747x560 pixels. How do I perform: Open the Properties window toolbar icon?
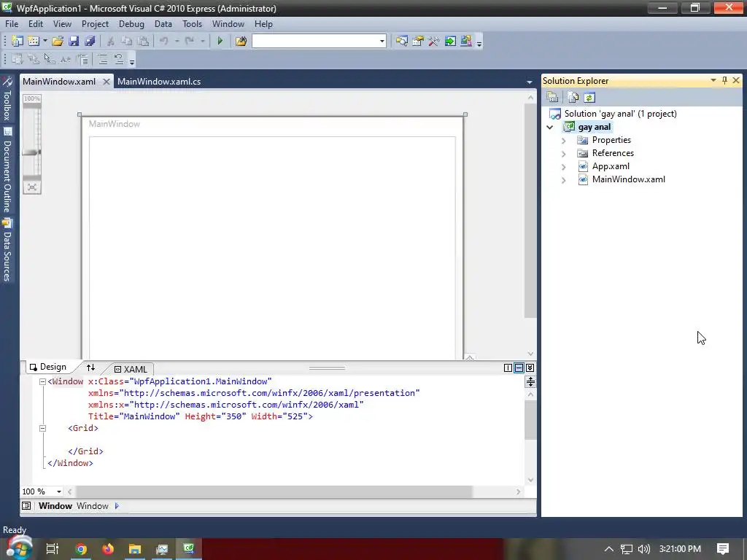(418, 41)
